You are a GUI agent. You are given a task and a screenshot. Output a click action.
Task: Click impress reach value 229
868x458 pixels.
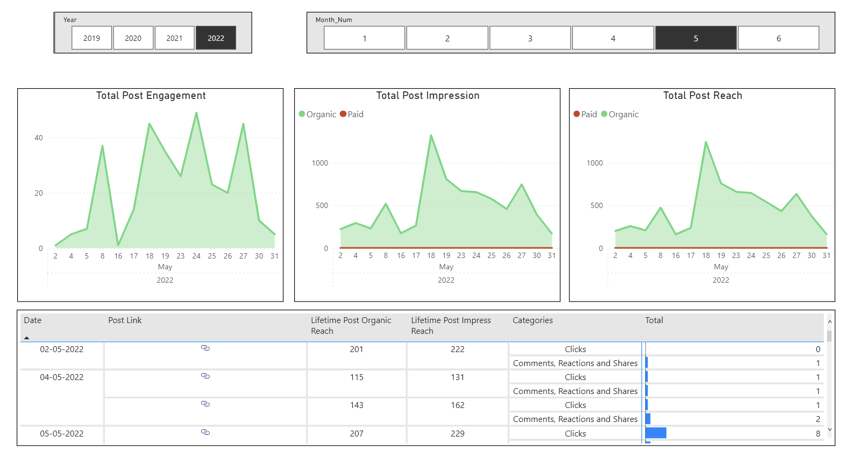(458, 434)
